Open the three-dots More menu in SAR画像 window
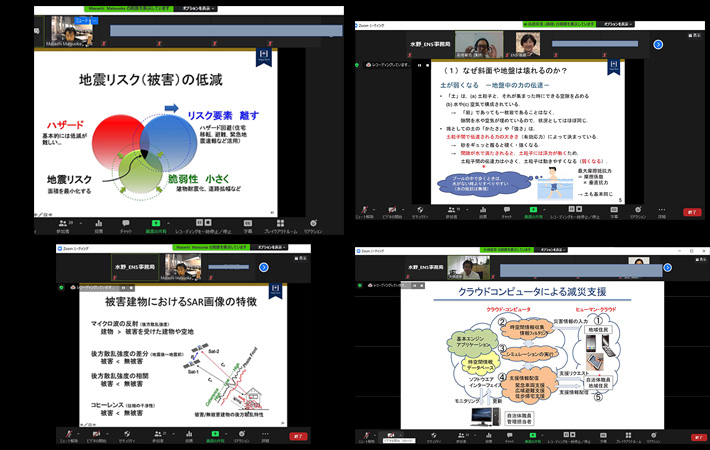Viewport: 710px width, 450px height. [x=265, y=436]
